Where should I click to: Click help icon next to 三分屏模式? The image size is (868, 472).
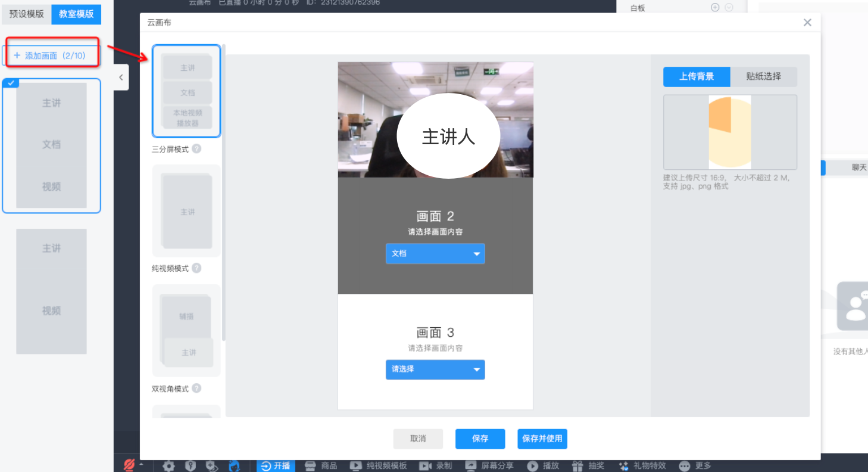pos(196,149)
